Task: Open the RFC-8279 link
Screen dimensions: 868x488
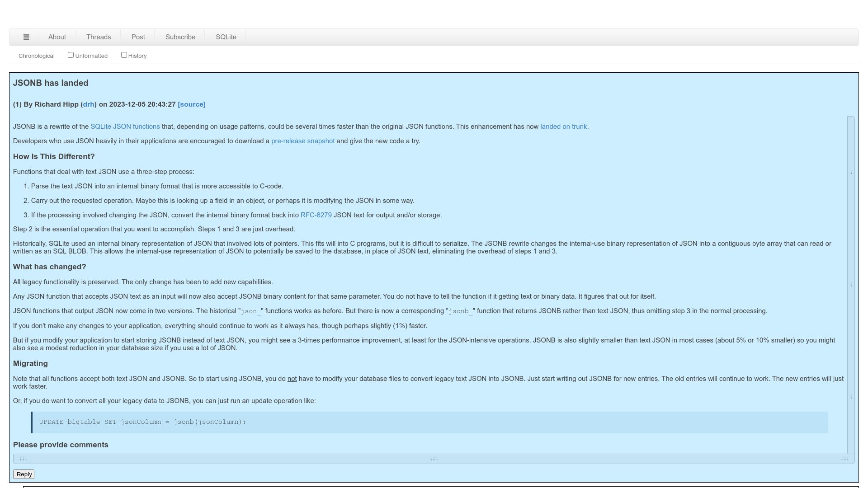Action: coord(316,216)
